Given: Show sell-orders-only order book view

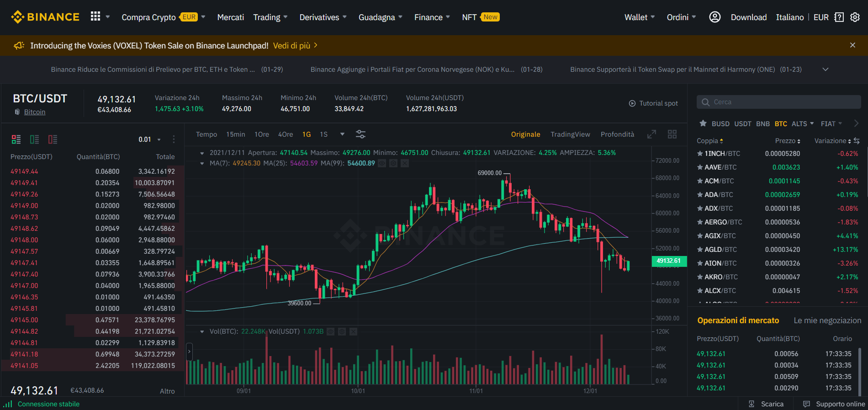Looking at the screenshot, I should coord(53,139).
